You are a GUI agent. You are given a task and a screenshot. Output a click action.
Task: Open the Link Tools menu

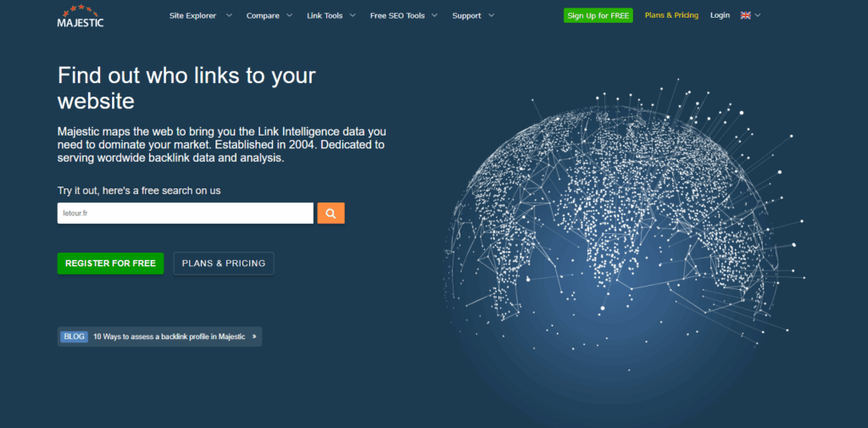click(325, 15)
